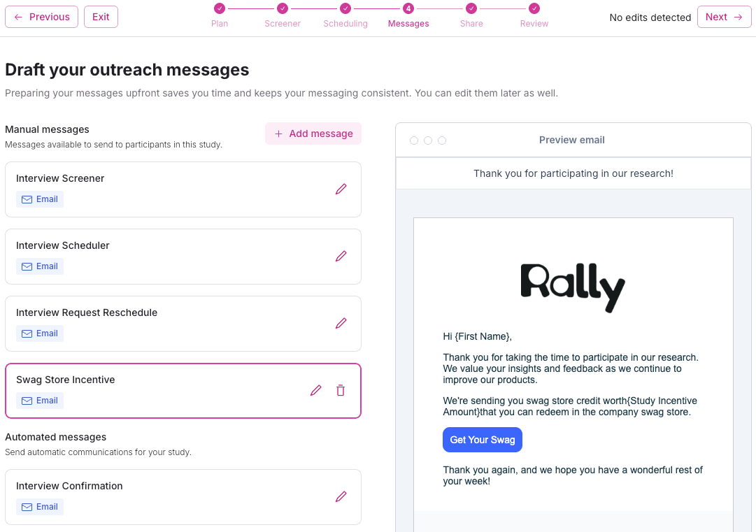Edit the Swag Store Incentive message
The image size is (756, 532).
316,390
